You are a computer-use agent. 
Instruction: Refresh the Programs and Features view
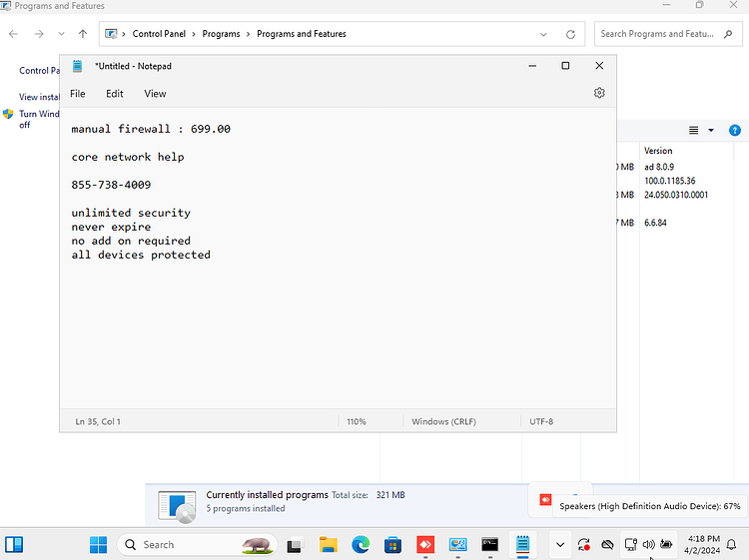570,34
